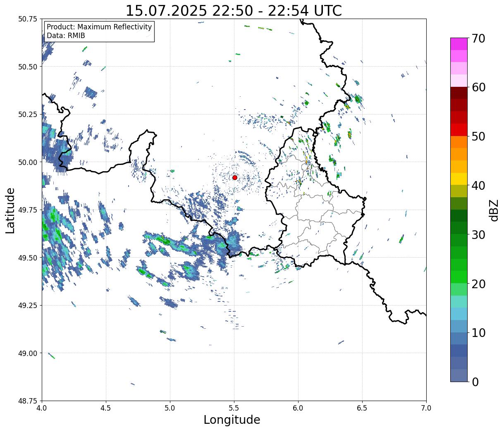
Task: Click the colorbar tick label 30
Action: [478, 234]
